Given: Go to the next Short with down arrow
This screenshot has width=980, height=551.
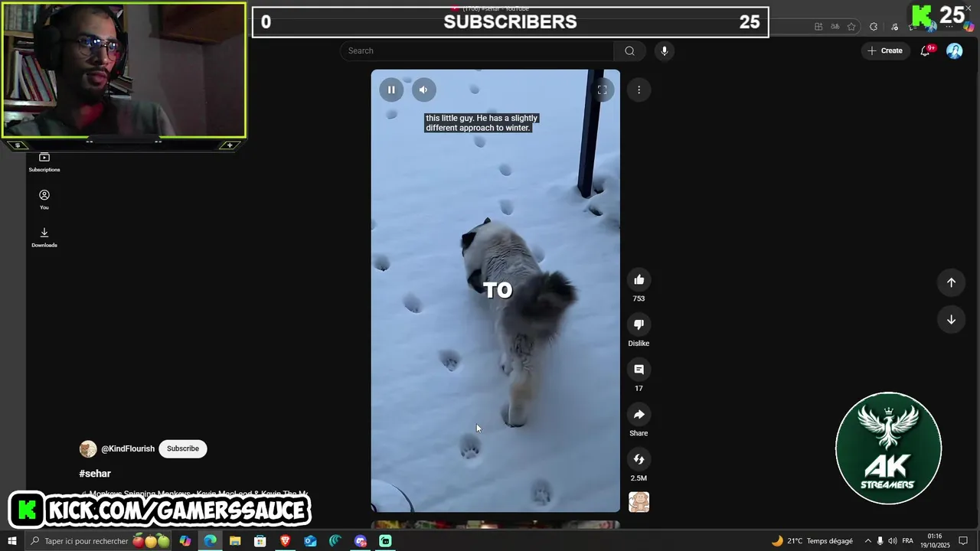Looking at the screenshot, I should 951,319.
